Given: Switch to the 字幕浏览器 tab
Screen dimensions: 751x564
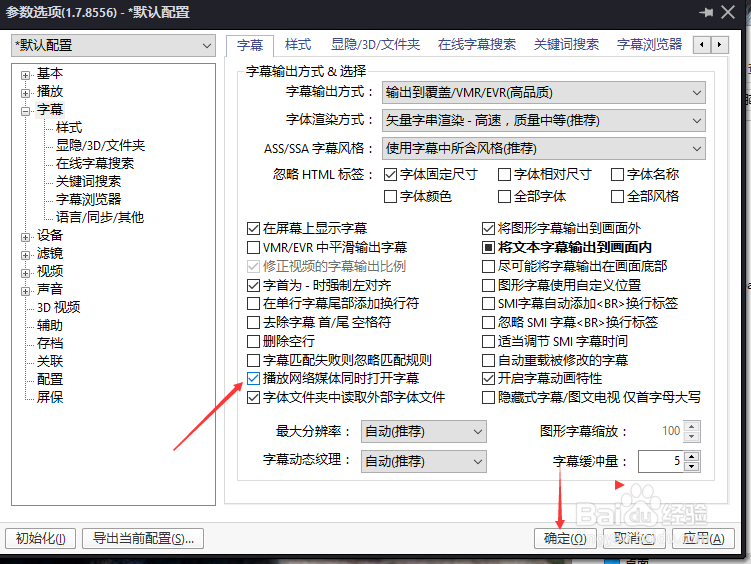Looking at the screenshot, I should tap(649, 45).
